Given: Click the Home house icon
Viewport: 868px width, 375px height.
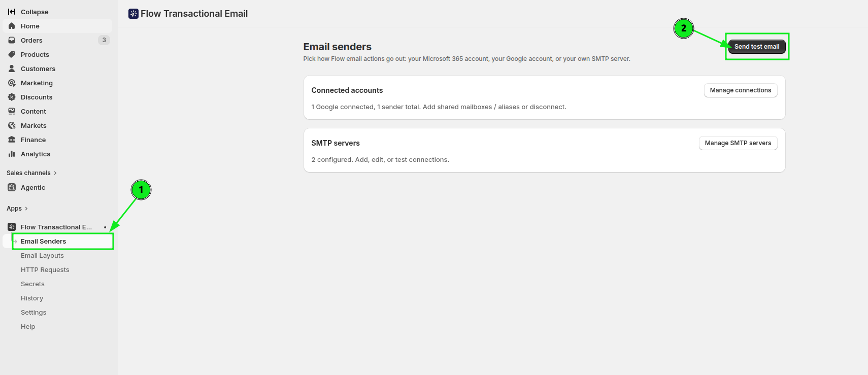Looking at the screenshot, I should (x=12, y=26).
